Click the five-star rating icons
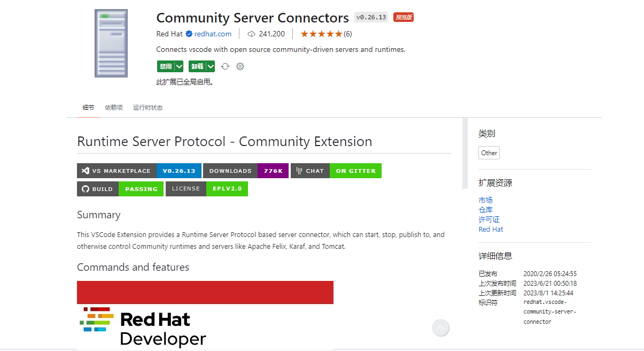The height and width of the screenshot is (351, 644). point(321,34)
